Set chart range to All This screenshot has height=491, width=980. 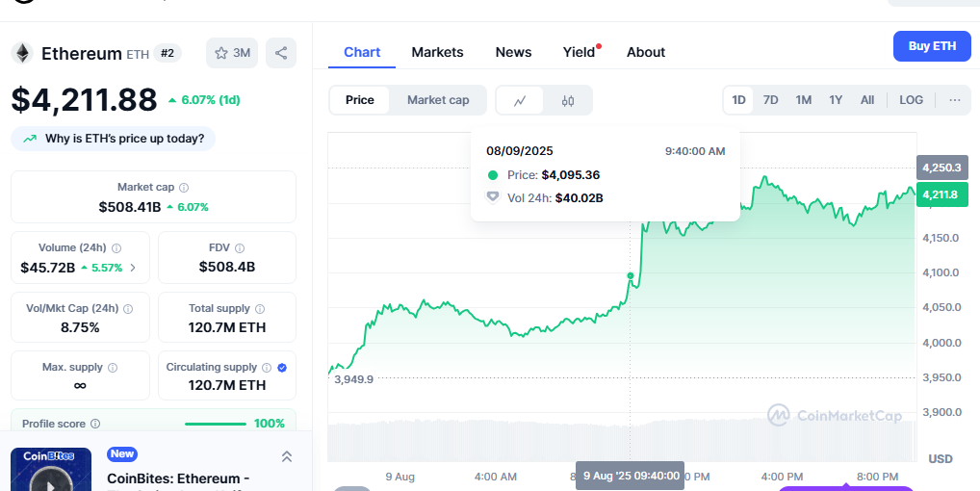pyautogui.click(x=866, y=100)
